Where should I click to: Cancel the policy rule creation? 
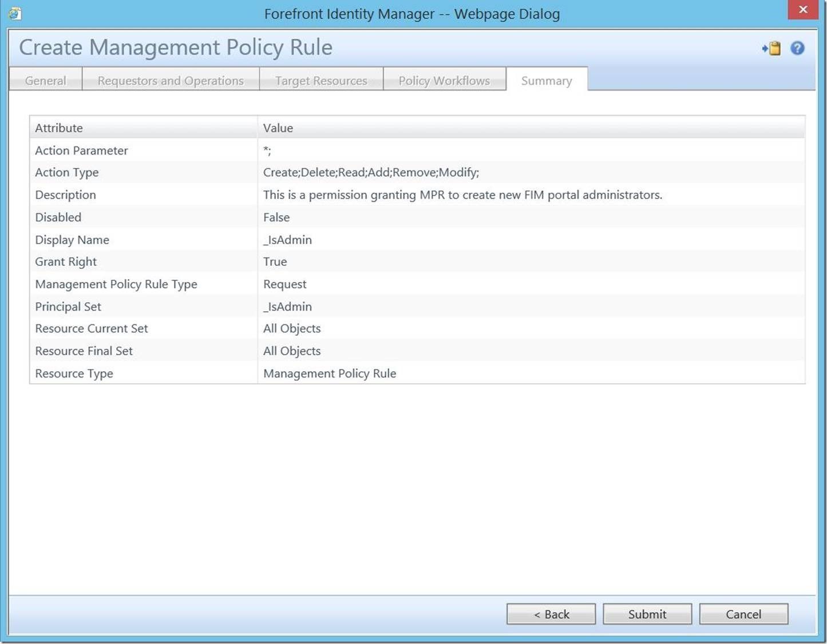743,614
